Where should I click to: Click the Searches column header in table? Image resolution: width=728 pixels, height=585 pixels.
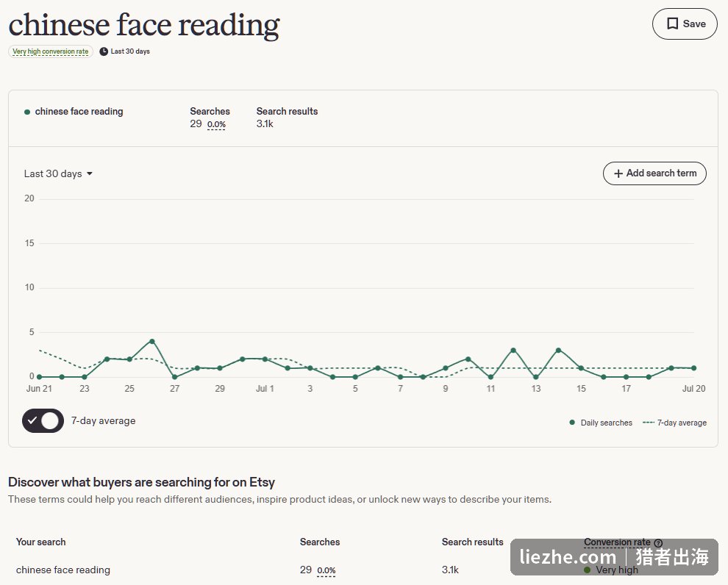tap(320, 542)
